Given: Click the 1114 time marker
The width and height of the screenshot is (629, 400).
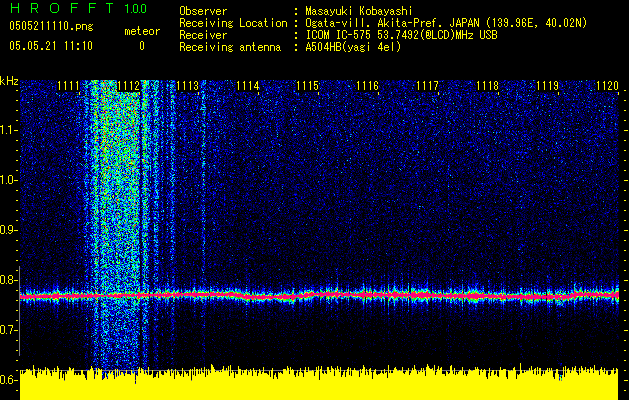Looking at the screenshot, I should (x=248, y=86).
